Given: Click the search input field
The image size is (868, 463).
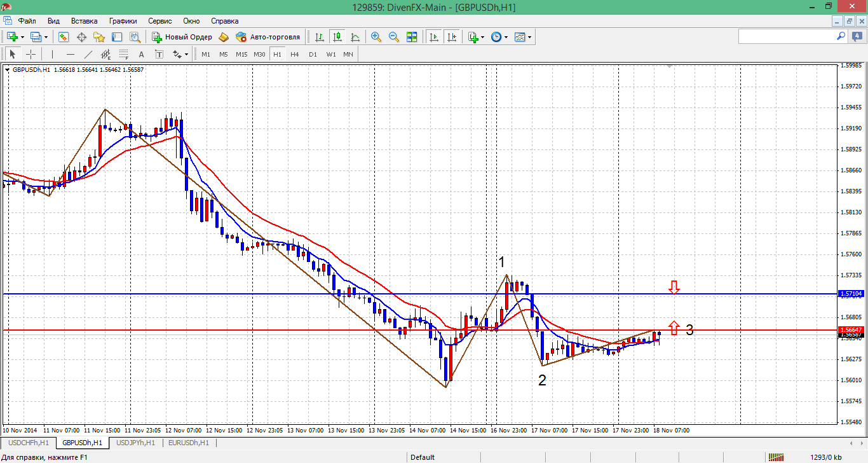Looking at the screenshot, I should (787, 37).
